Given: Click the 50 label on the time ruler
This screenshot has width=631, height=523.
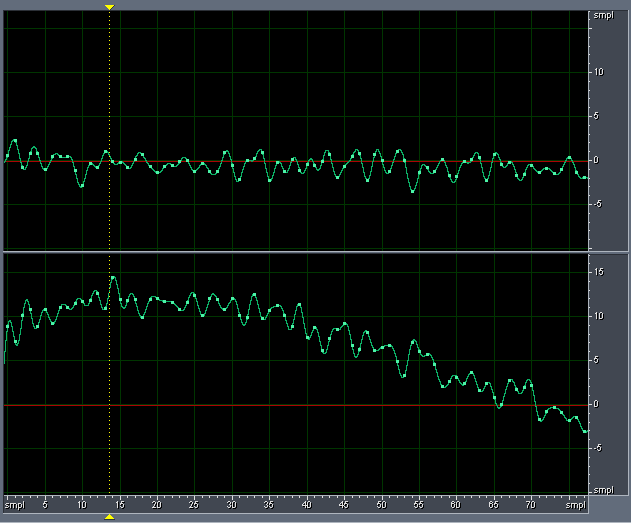Looking at the screenshot, I should 381,504.
